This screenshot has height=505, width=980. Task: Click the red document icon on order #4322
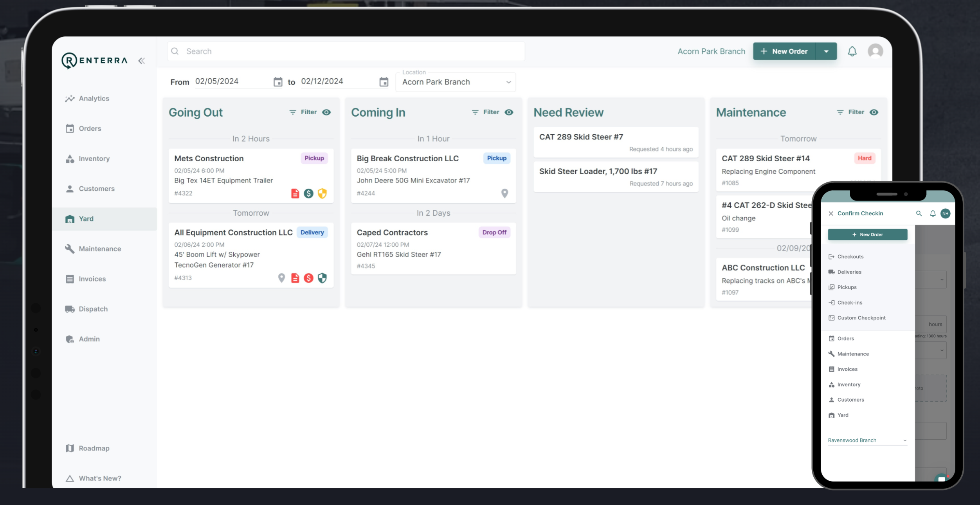click(295, 193)
